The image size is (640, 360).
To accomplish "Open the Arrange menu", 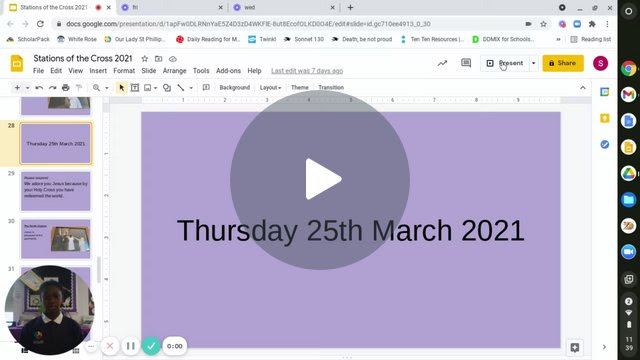I will pos(174,71).
